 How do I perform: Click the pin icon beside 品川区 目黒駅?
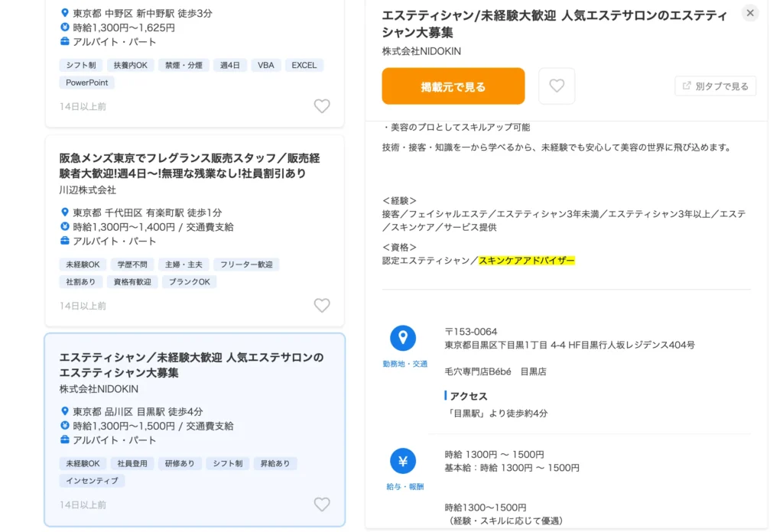click(x=65, y=411)
